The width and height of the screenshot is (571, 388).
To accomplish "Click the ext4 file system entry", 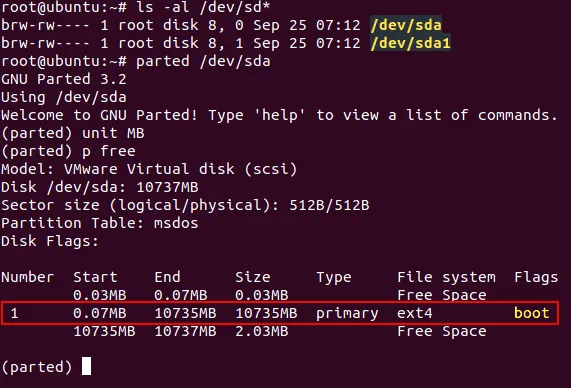I will pyautogui.click(x=415, y=313).
